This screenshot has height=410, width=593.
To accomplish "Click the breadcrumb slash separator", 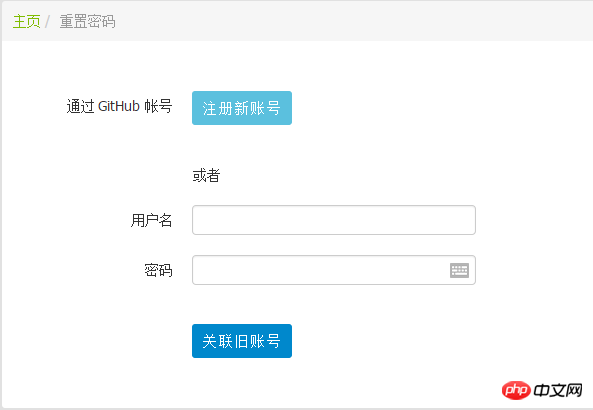I will 47,22.
